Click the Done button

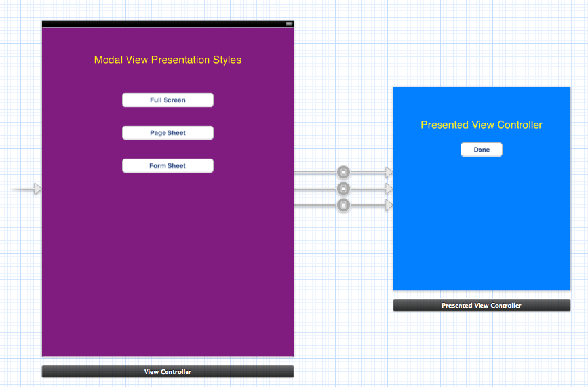tap(482, 150)
